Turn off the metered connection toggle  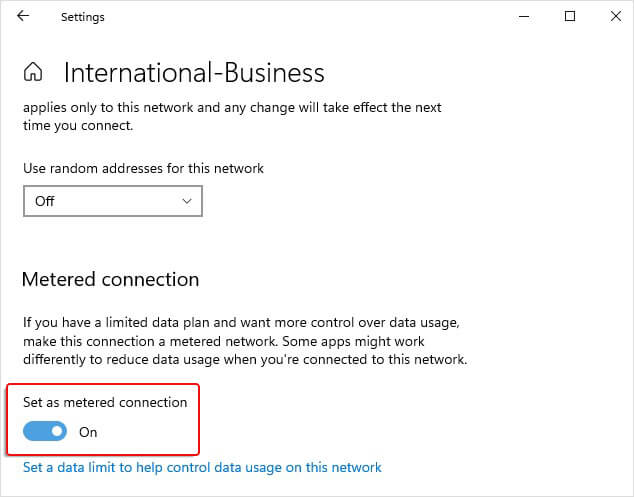[45, 432]
